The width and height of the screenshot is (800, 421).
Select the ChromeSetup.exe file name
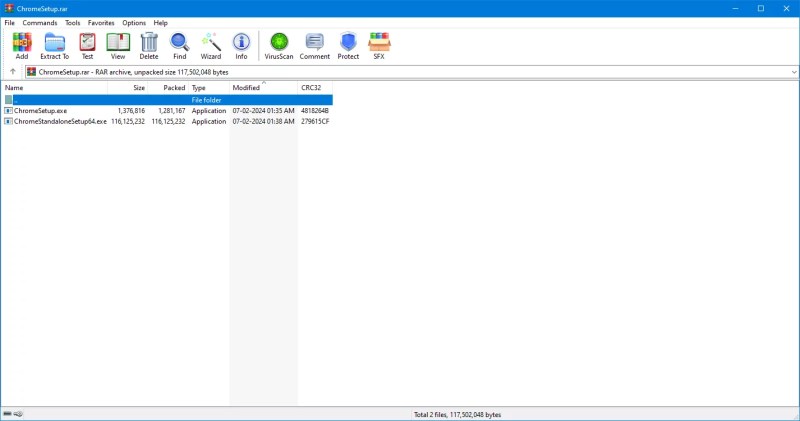click(x=40, y=111)
